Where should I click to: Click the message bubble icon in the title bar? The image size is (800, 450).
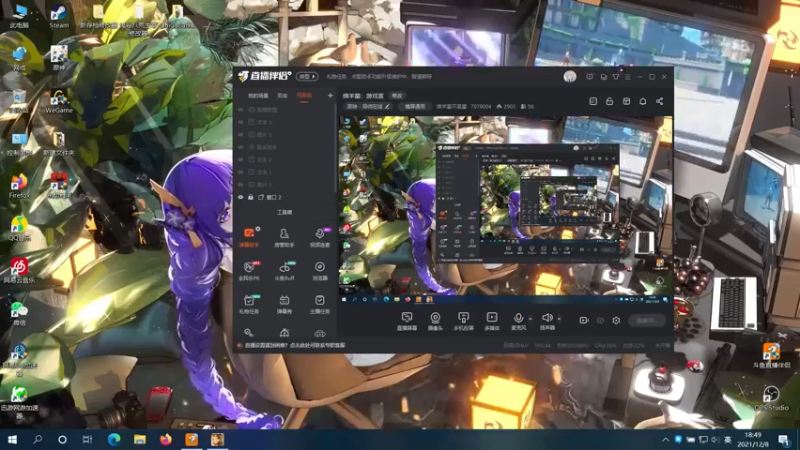[589, 77]
